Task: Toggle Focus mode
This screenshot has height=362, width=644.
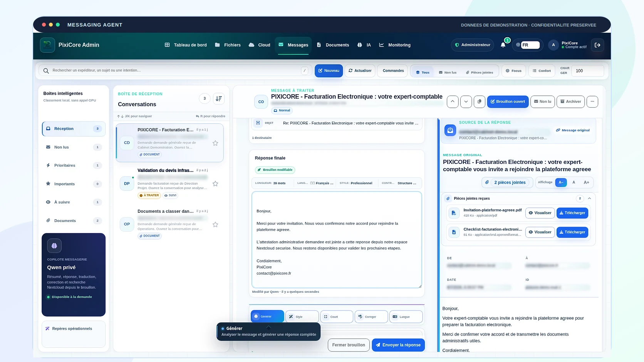Action: click(514, 71)
